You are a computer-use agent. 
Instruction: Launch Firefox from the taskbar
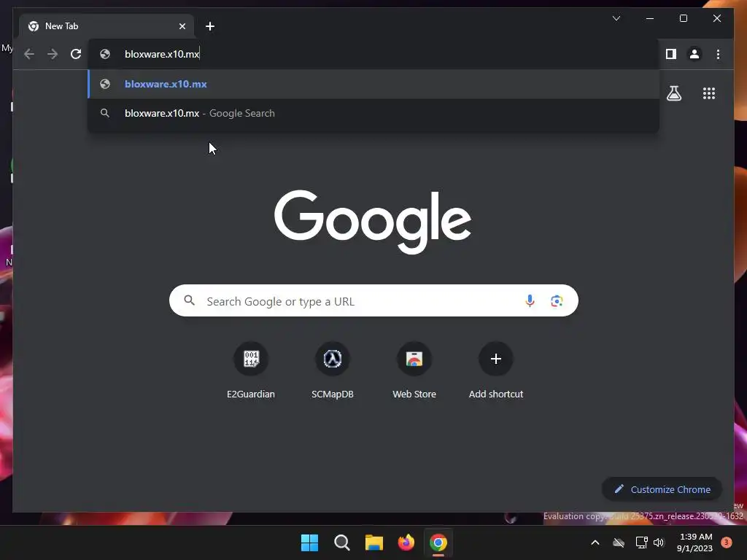406,542
